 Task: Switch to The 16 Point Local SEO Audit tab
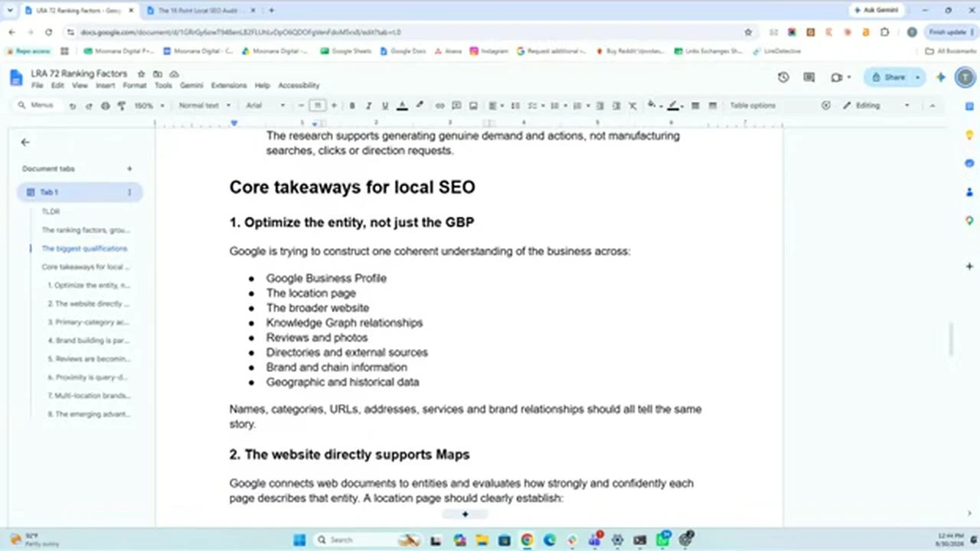click(199, 11)
